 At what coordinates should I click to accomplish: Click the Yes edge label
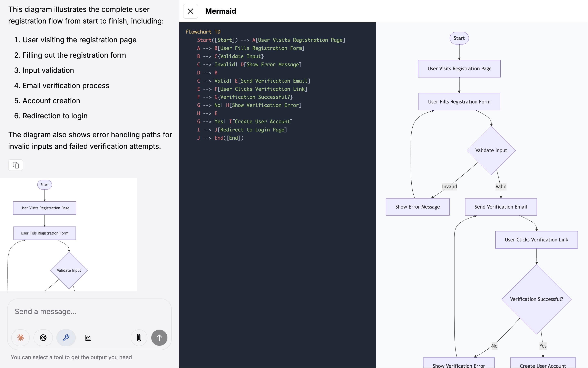543,346
